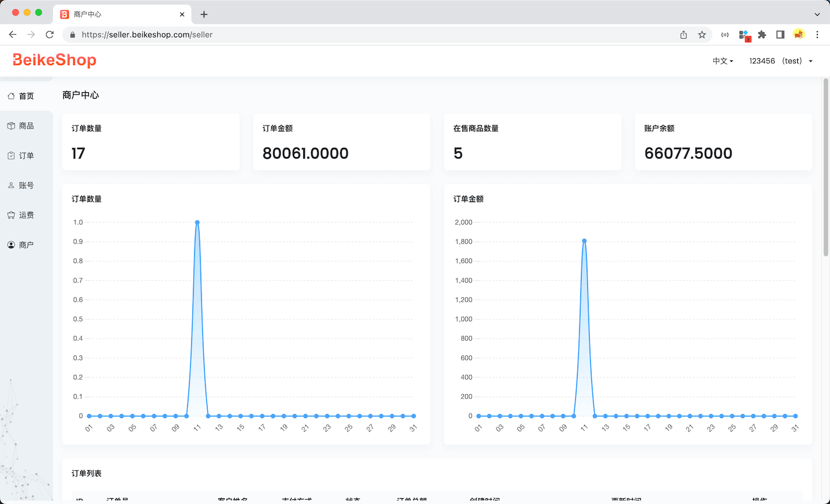Image resolution: width=830 pixels, height=504 pixels.
Task: Click the merchant profile icon in sidebar
Action: 11,245
